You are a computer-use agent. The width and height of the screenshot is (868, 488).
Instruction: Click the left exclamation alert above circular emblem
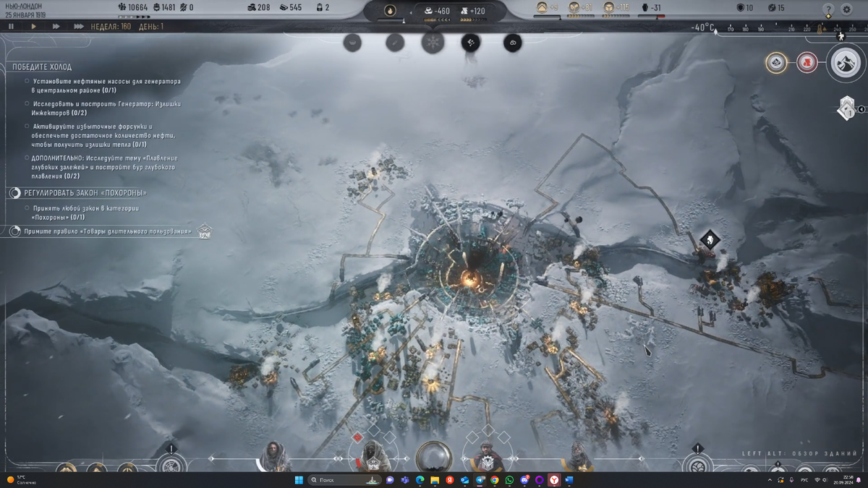170,448
